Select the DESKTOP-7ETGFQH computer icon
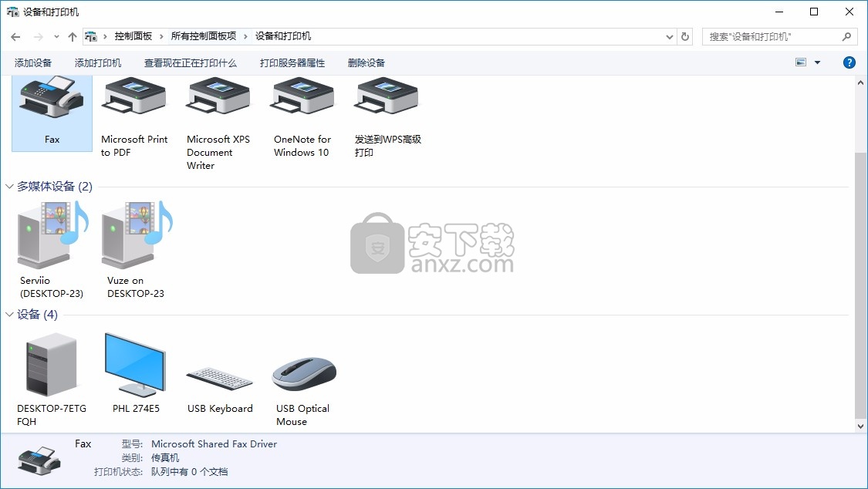Screen dimensions: 868x489 52,365
